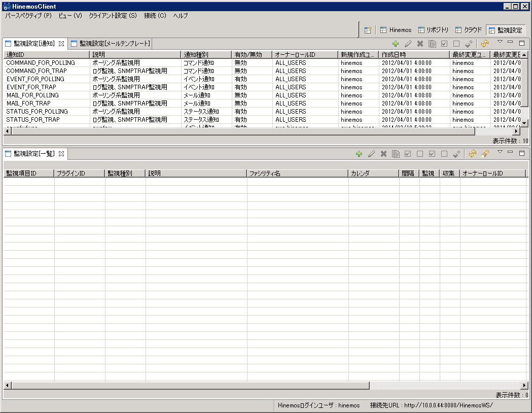Add new monitor with green plus in 監視設定[一覧]
The image size is (532, 413).
tap(359, 154)
